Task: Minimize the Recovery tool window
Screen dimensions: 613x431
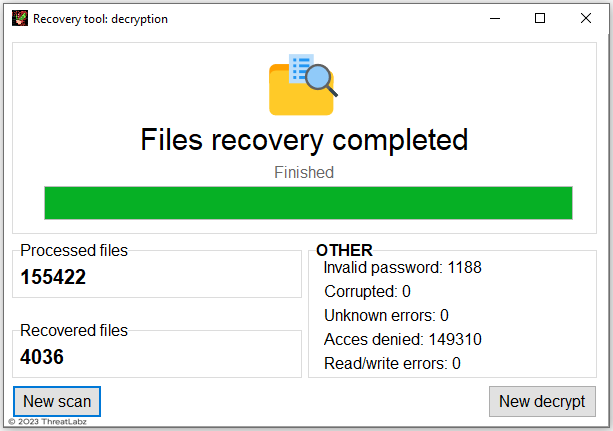Action: coord(494,18)
